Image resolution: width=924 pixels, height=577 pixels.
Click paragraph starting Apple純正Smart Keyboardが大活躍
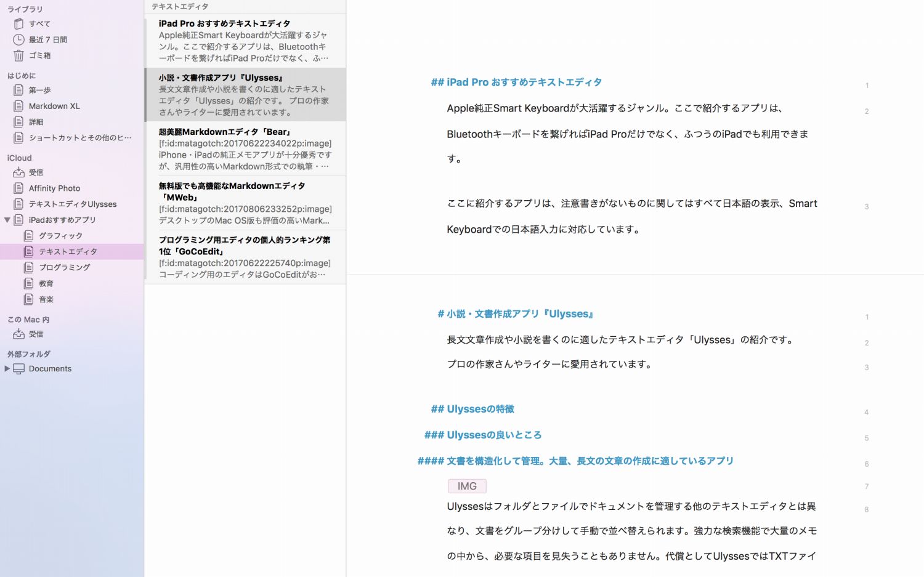pos(628,133)
